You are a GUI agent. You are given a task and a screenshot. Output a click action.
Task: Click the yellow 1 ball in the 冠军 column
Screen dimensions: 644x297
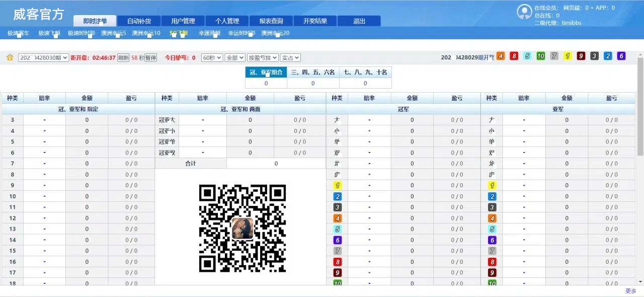point(338,186)
